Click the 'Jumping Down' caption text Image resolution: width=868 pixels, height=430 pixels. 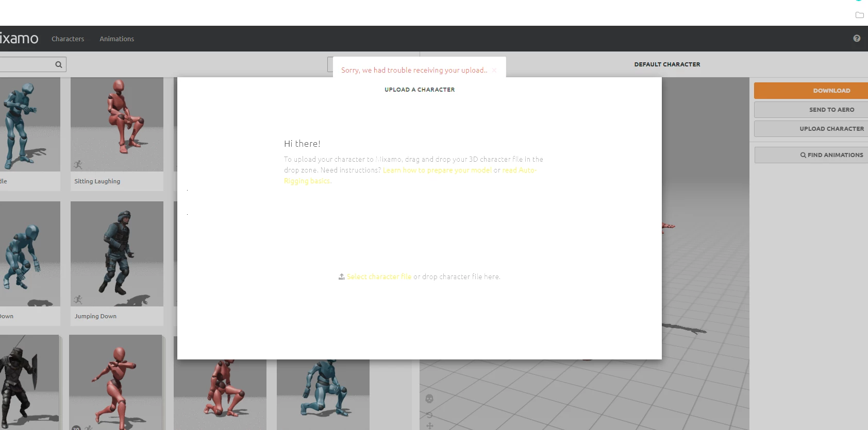[x=95, y=316]
